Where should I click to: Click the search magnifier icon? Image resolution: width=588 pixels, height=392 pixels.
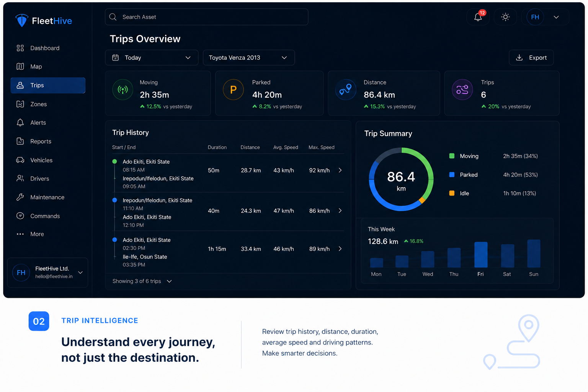tap(113, 17)
